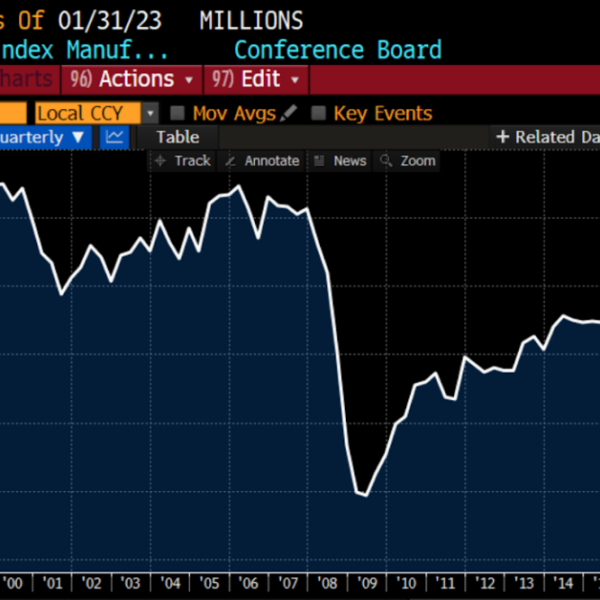Viewport: 600px width, 600px height.
Task: Toggle the Key Events checkbox
Action: (x=319, y=114)
